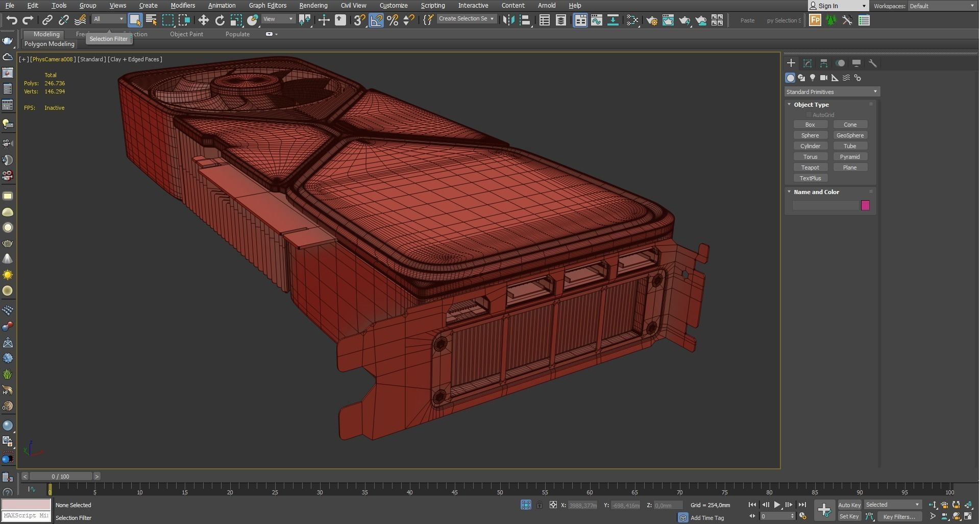The height and width of the screenshot is (524, 980).
Task: Choose the Select Object tool
Action: (135, 20)
